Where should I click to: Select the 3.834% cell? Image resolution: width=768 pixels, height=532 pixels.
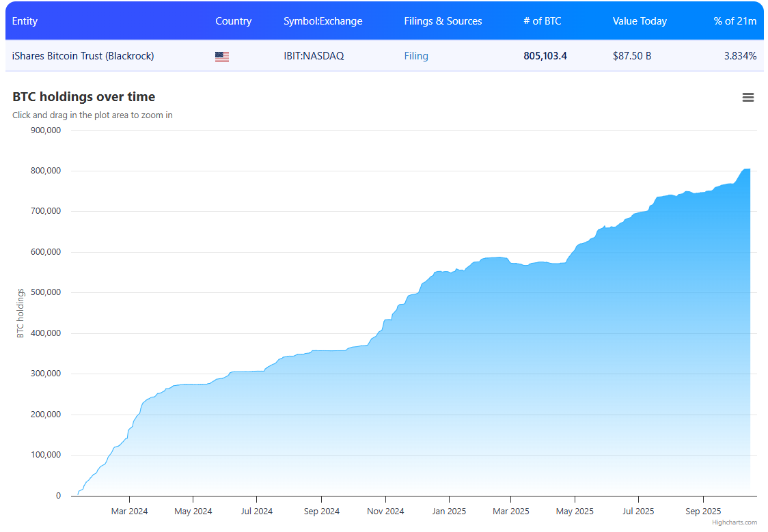740,56
